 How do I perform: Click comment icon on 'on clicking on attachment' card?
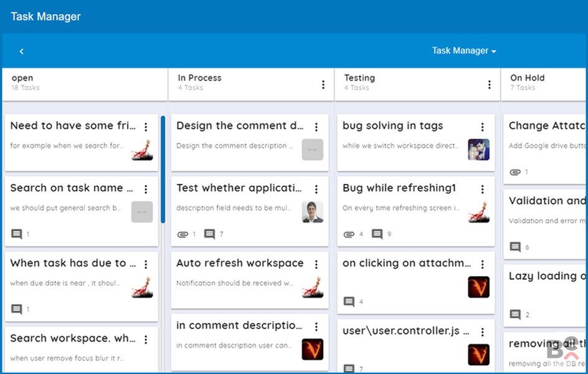tap(349, 302)
